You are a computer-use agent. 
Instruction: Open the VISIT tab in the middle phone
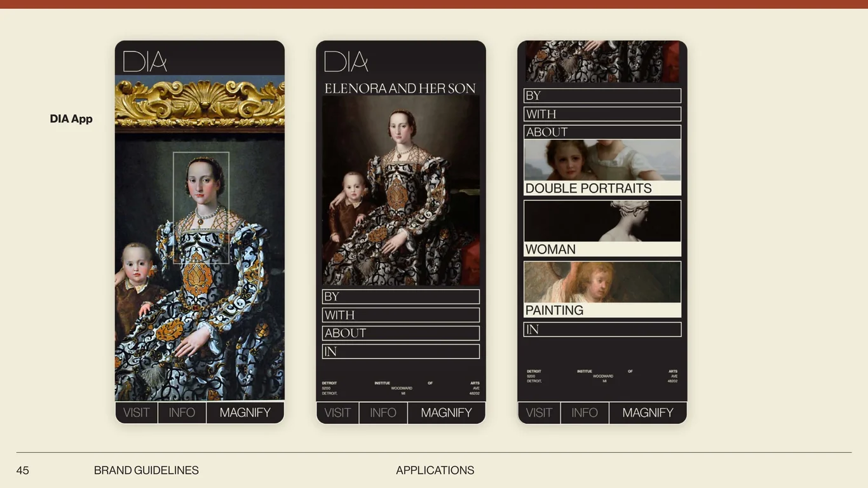click(337, 412)
